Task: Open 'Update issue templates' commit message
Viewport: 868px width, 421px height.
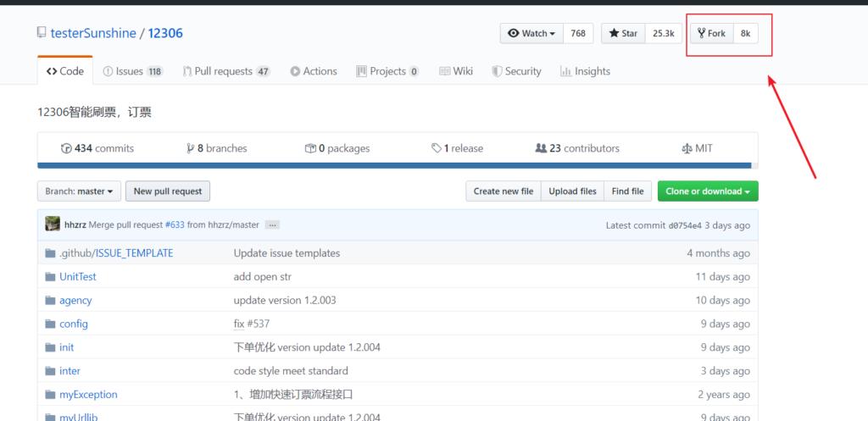Action: pyautogui.click(x=287, y=253)
